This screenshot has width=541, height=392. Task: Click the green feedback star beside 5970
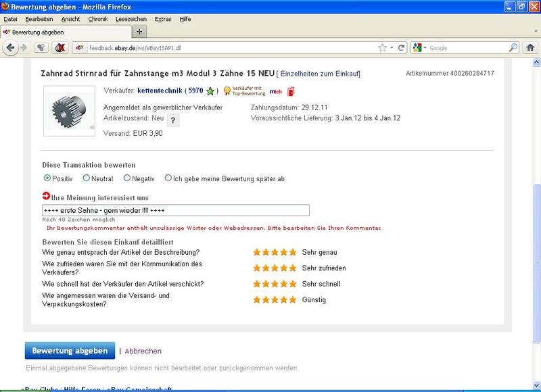[210, 91]
